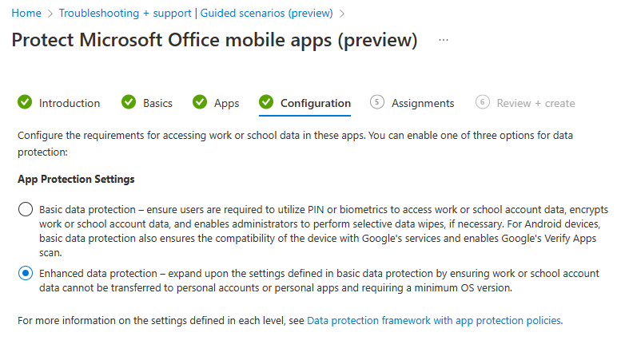625x364 pixels.
Task: Switch to the Basics step tab
Action: tap(147, 103)
